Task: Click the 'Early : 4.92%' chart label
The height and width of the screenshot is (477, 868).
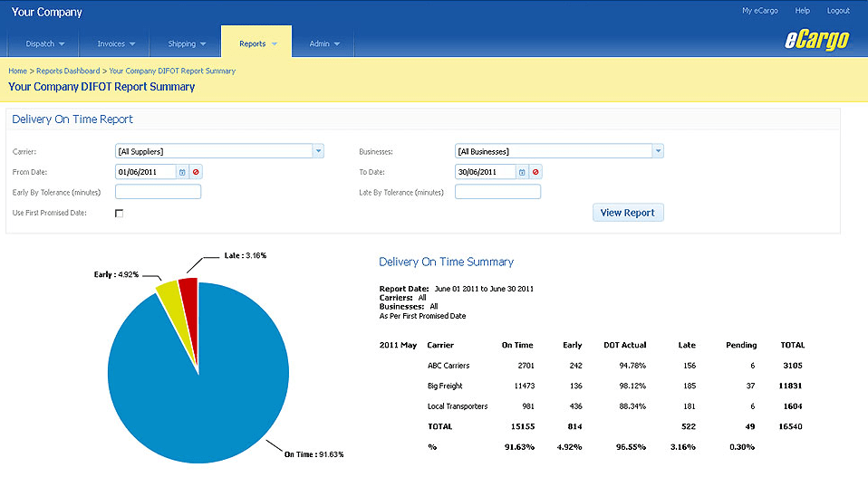Action: click(x=116, y=274)
